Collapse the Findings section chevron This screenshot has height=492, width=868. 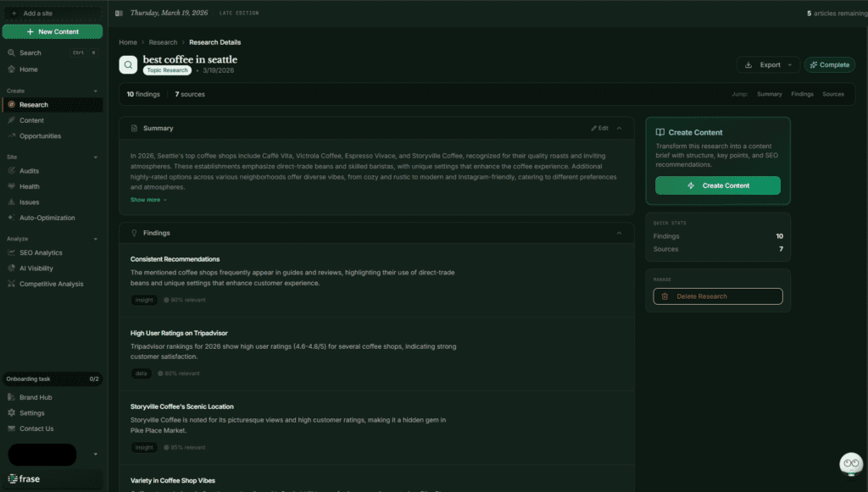(620, 233)
